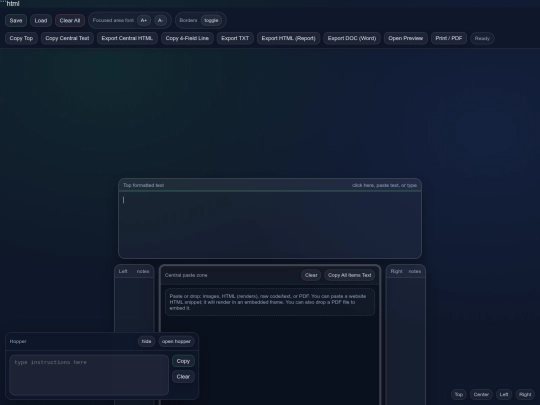Click Print / PDF
540x405 pixels.
tap(449, 38)
